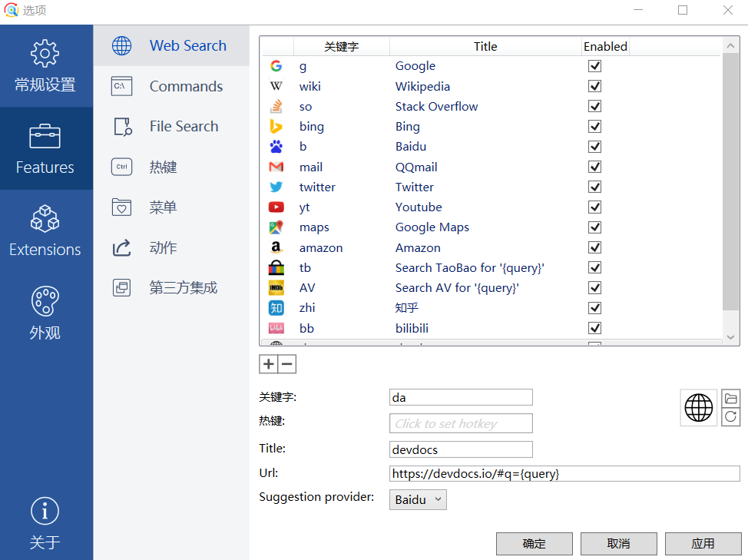Click the 取消 button
748x560 pixels.
click(x=619, y=544)
